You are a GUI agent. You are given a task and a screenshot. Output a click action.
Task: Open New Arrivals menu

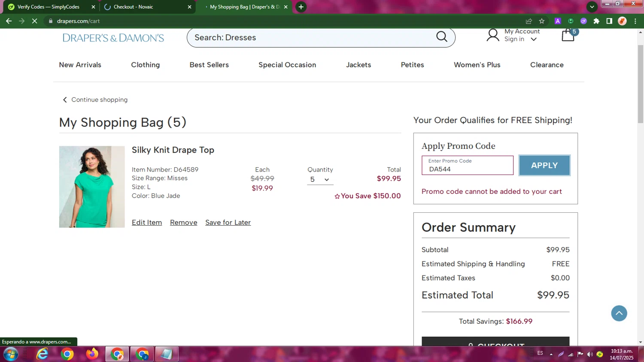click(x=80, y=65)
